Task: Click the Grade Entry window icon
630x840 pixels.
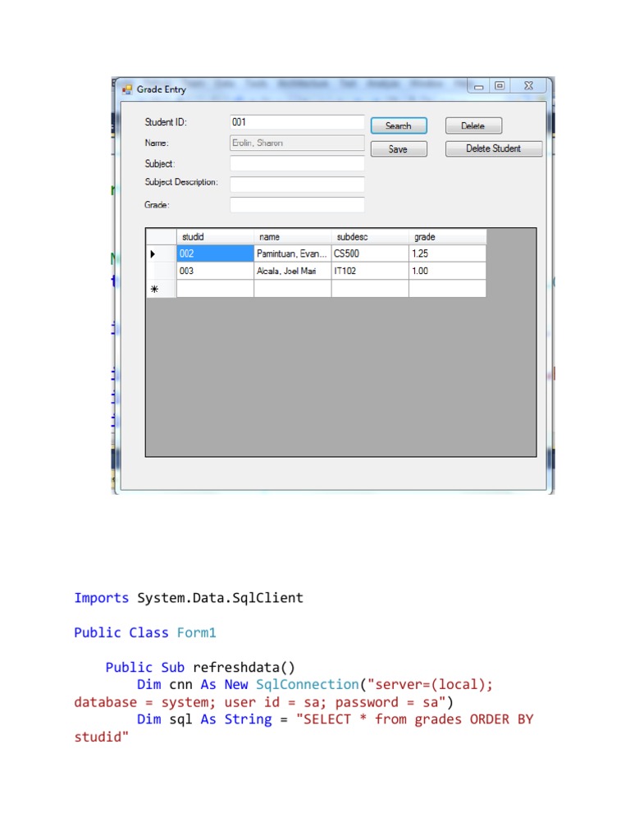Action: (x=127, y=89)
